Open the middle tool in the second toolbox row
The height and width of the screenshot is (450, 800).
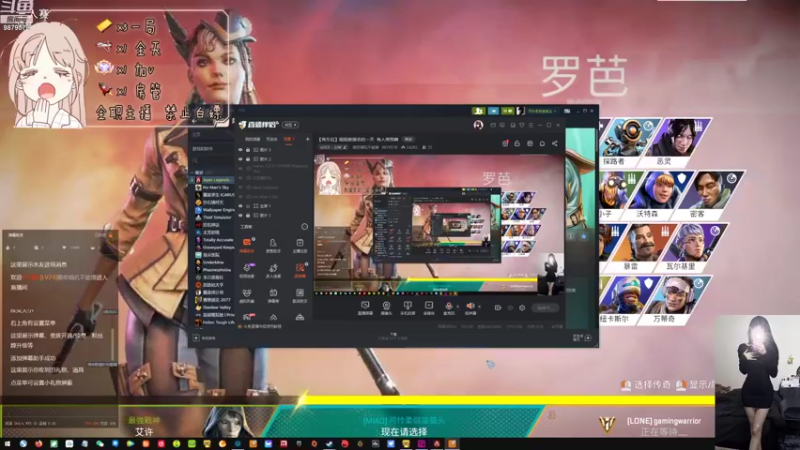273,270
